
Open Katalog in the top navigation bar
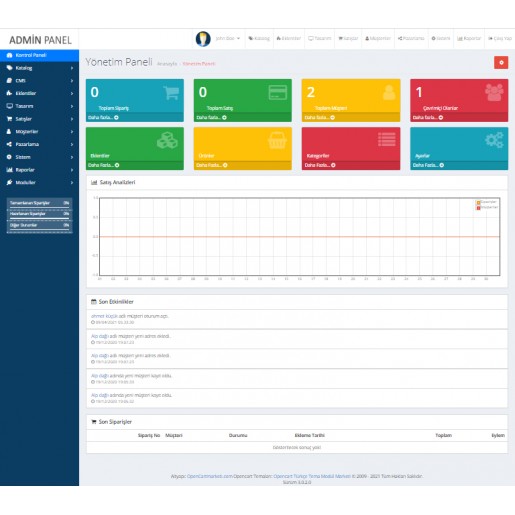259,38
